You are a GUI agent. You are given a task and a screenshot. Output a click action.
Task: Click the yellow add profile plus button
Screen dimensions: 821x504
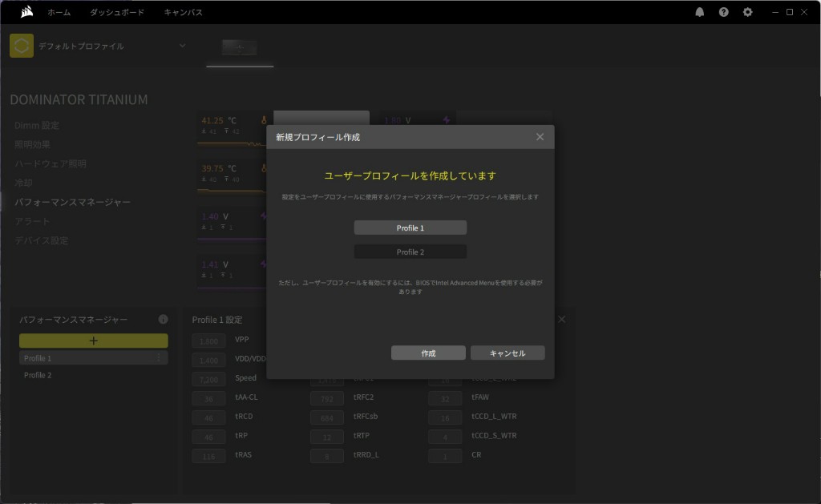click(x=94, y=341)
